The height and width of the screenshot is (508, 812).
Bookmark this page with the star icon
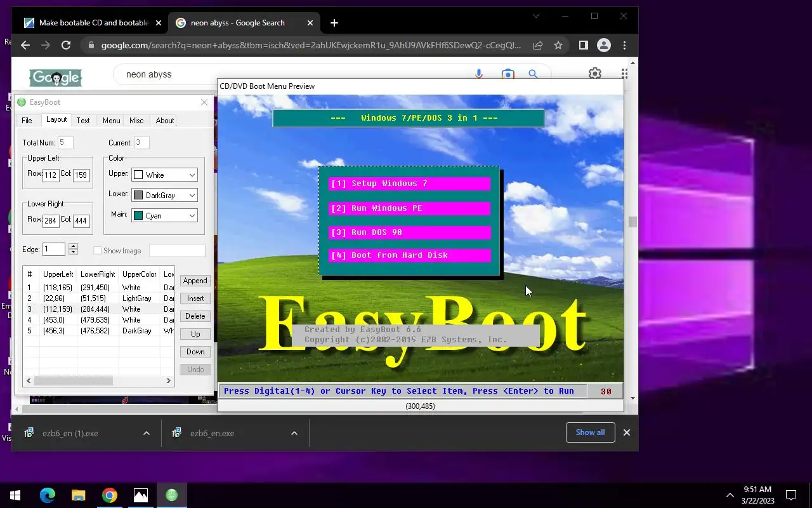pos(558,45)
